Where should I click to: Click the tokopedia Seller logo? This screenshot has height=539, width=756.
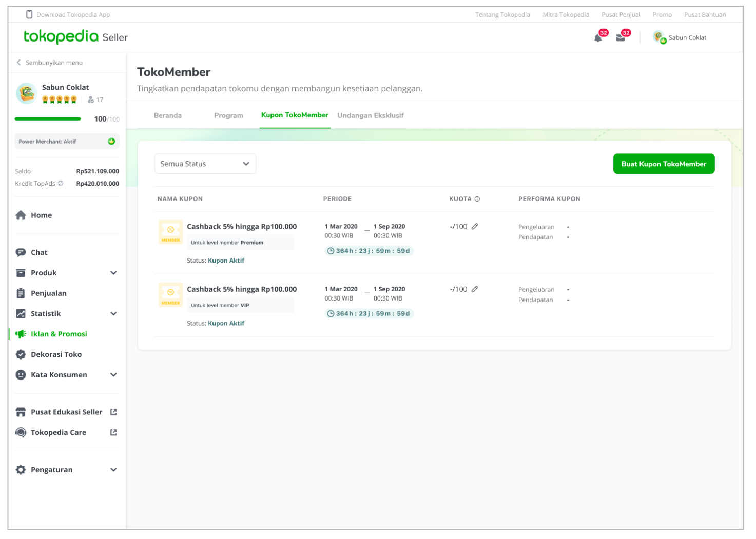75,37
